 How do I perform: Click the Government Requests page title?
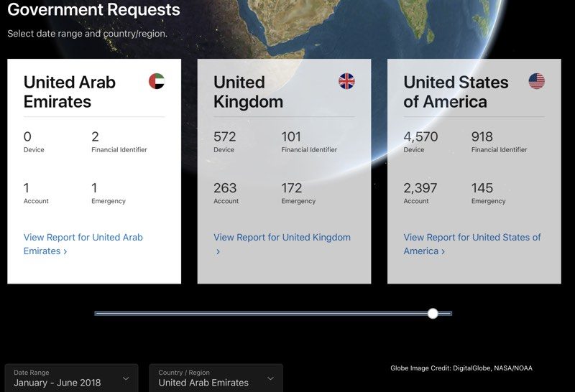coord(94,9)
